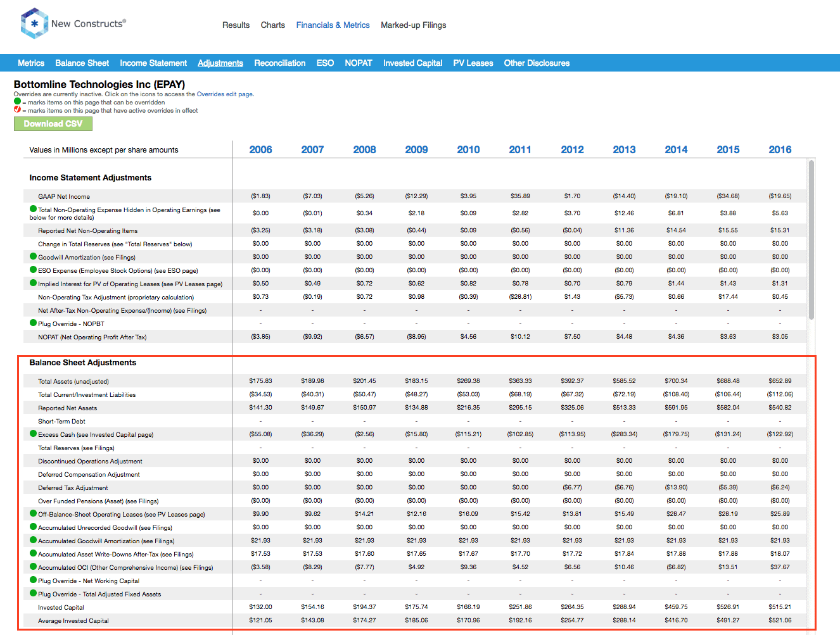Viewport: 840px width, 635px height.
Task: Click green icon for Accumulated Unrecorded Goodwill
Action: click(33, 527)
